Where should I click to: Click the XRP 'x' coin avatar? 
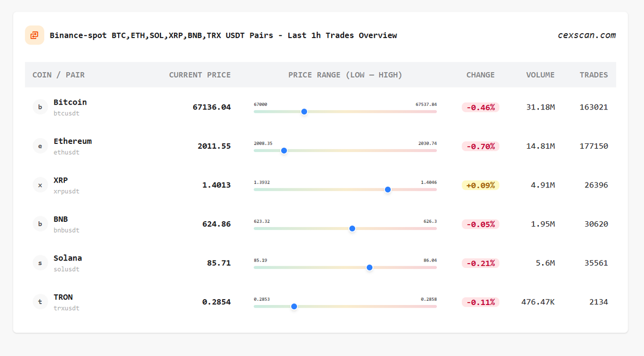[x=40, y=185]
